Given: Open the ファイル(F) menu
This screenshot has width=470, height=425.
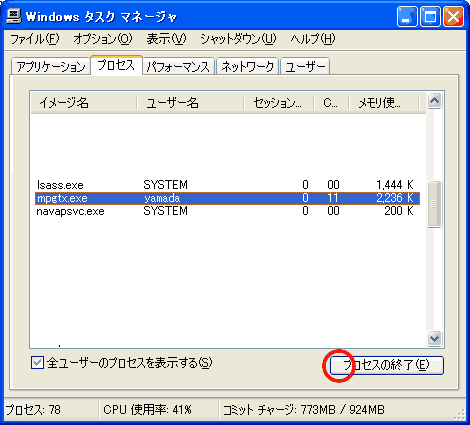Looking at the screenshot, I should click(x=35, y=39).
